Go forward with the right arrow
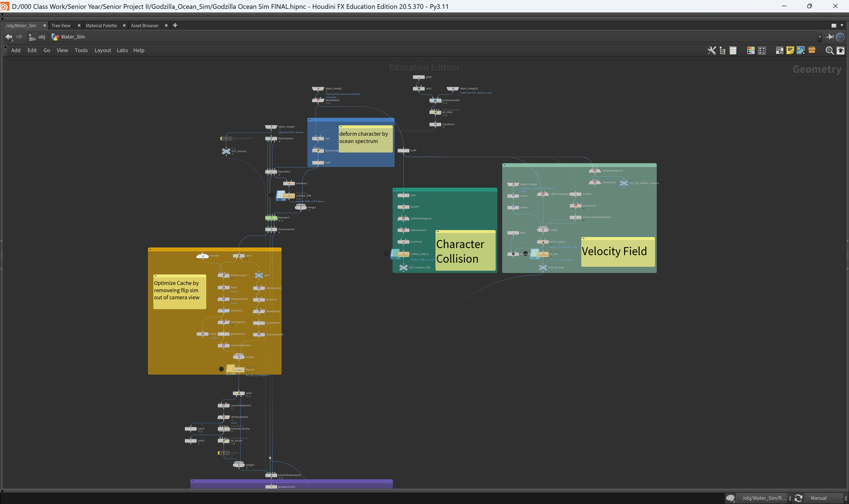 pos(19,37)
